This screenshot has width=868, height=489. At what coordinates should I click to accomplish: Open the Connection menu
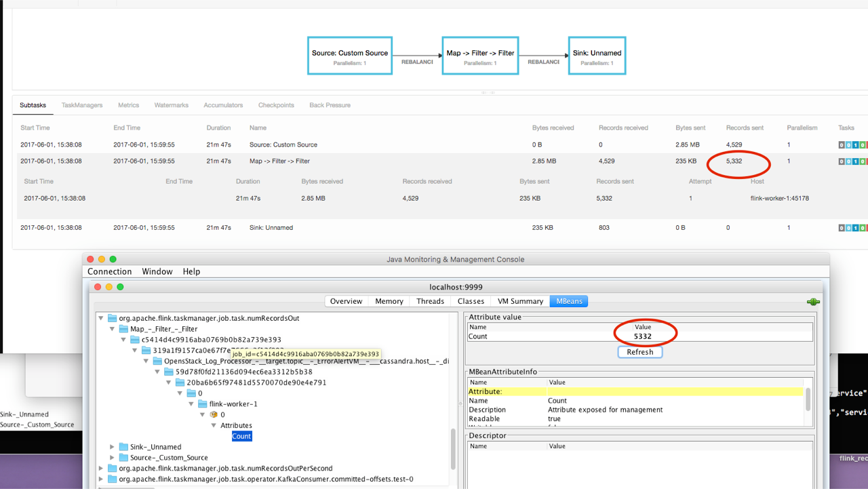(x=109, y=271)
